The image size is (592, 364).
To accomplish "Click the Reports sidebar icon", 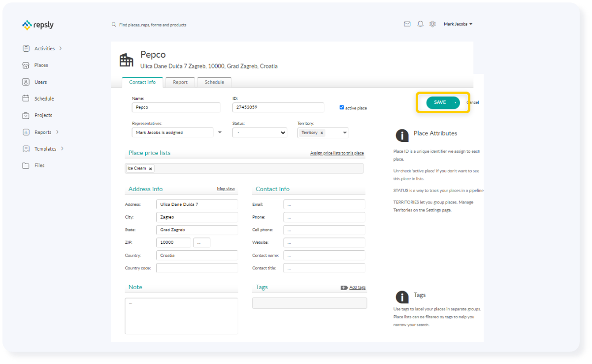I will coord(26,132).
